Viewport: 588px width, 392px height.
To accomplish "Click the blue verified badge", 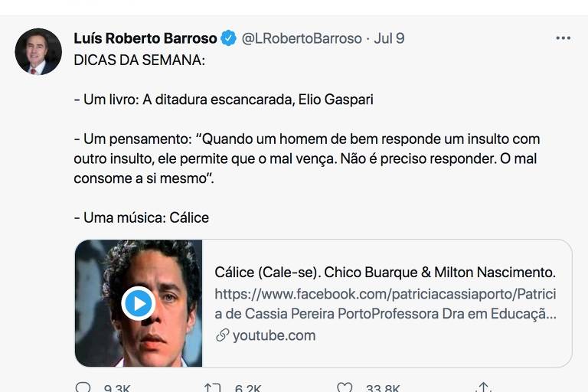I will (x=228, y=38).
